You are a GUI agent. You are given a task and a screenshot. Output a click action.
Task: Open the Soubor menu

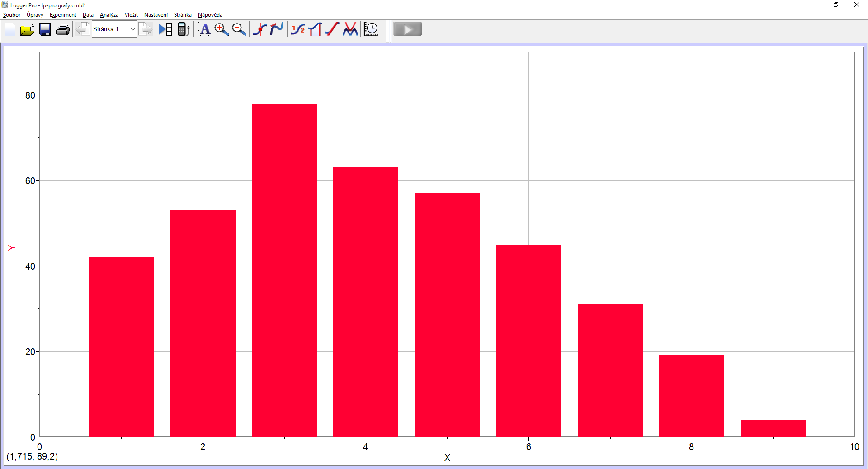[x=12, y=15]
